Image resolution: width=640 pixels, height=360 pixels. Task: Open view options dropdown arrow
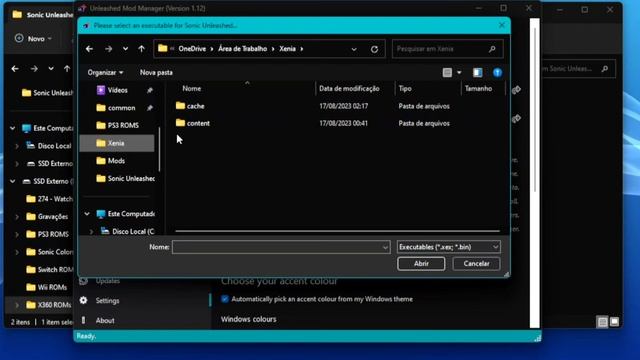[x=459, y=73]
